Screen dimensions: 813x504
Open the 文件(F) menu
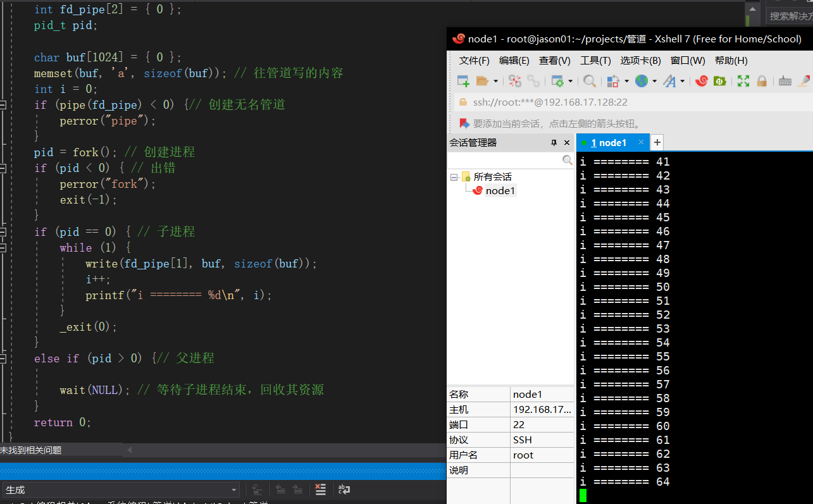tap(475, 61)
